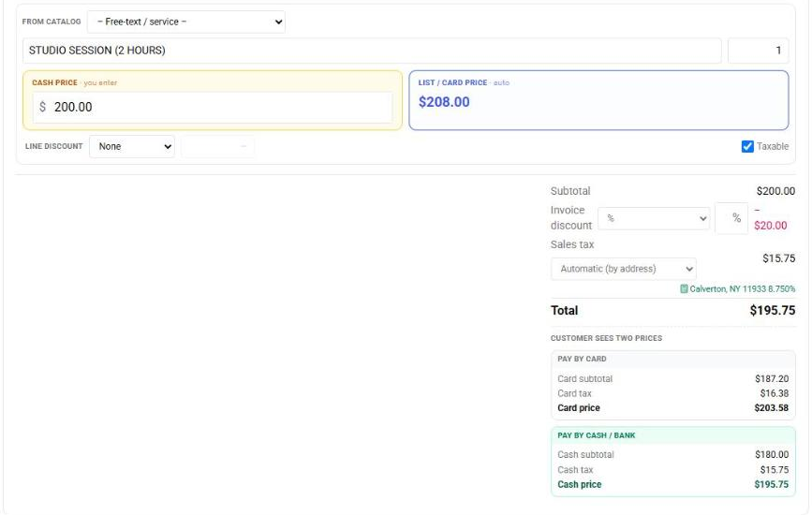Open the From Catalog dropdown
The height and width of the screenshot is (515, 812).
pyautogui.click(x=186, y=22)
